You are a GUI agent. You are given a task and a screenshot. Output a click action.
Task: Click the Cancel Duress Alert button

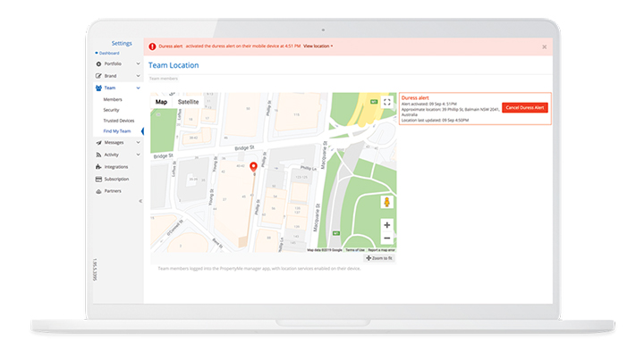525,107
